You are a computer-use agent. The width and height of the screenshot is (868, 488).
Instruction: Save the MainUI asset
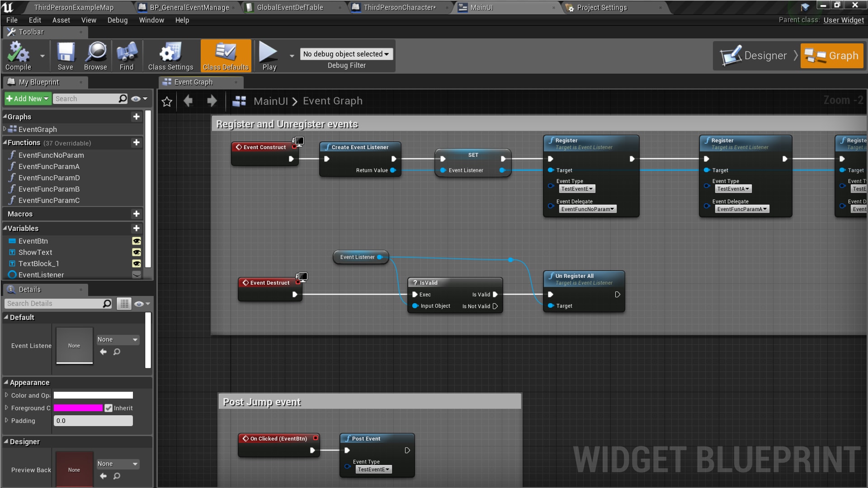pos(66,54)
